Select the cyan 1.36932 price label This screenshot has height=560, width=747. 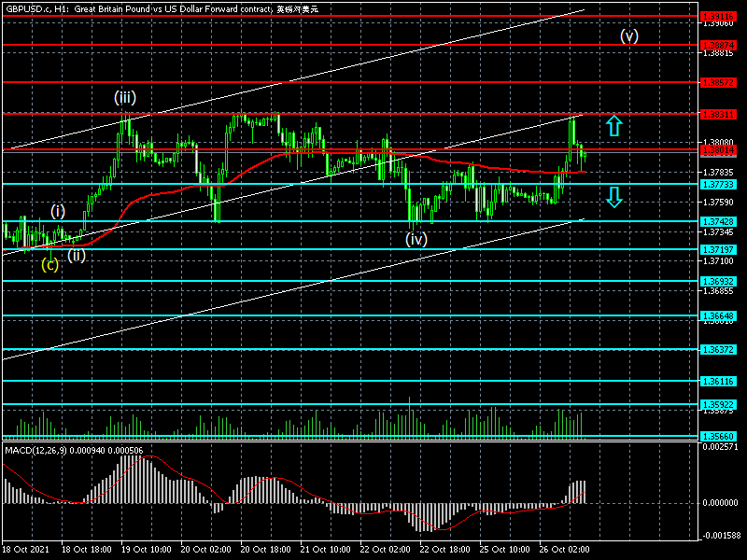pyautogui.click(x=718, y=282)
